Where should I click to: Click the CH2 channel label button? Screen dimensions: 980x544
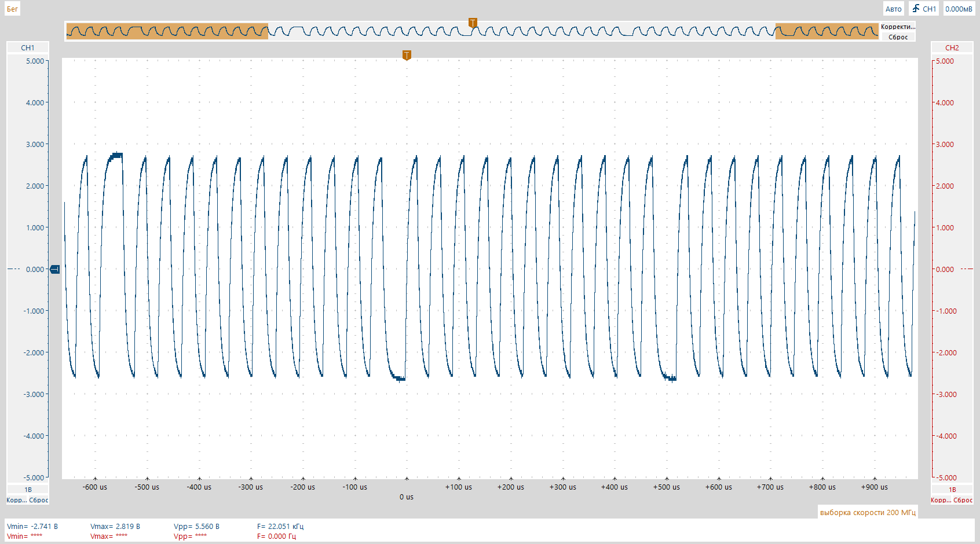(x=952, y=47)
